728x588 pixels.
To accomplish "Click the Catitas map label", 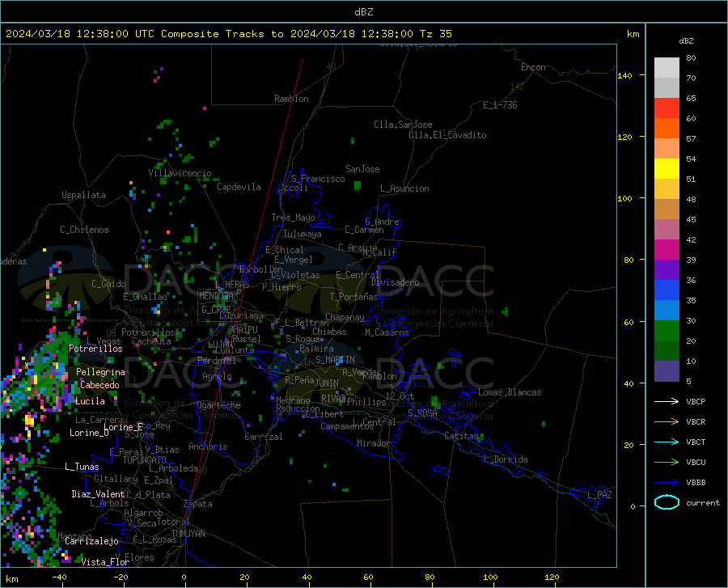I will coord(461,436).
